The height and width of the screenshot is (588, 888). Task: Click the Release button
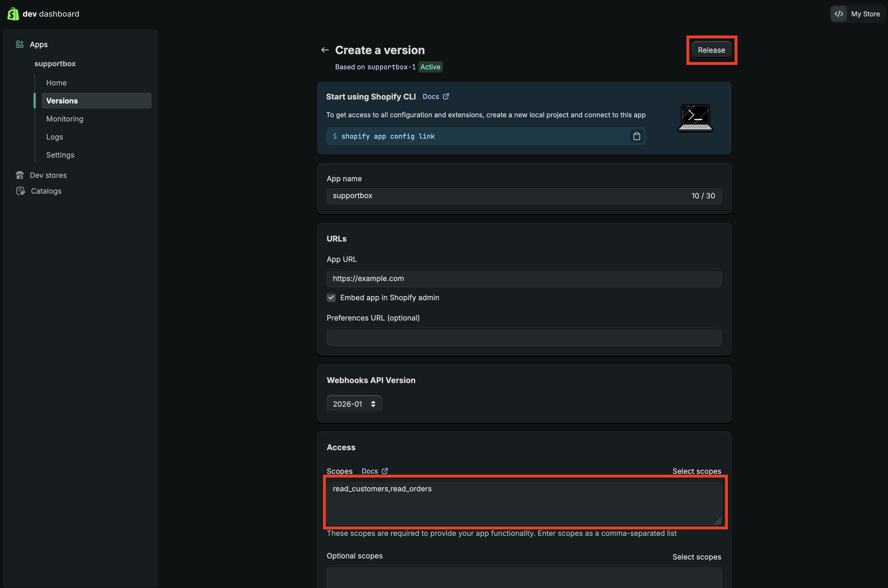click(x=711, y=50)
